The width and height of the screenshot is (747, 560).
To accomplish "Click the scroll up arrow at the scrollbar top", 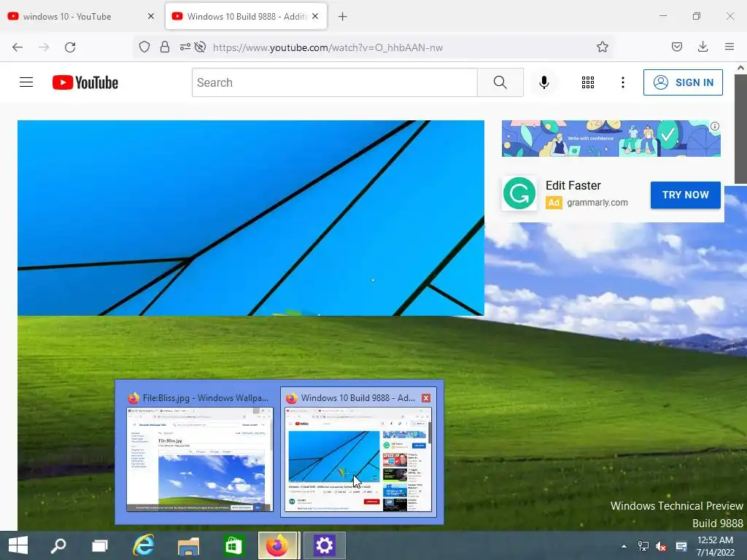I will coord(740,68).
